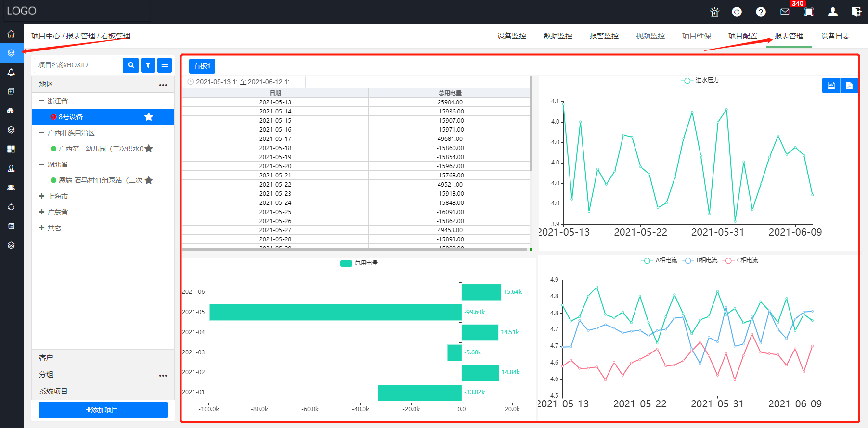Click the 2021-05 bar in 总用电量 chart
This screenshot has height=428, width=868.
(336, 312)
